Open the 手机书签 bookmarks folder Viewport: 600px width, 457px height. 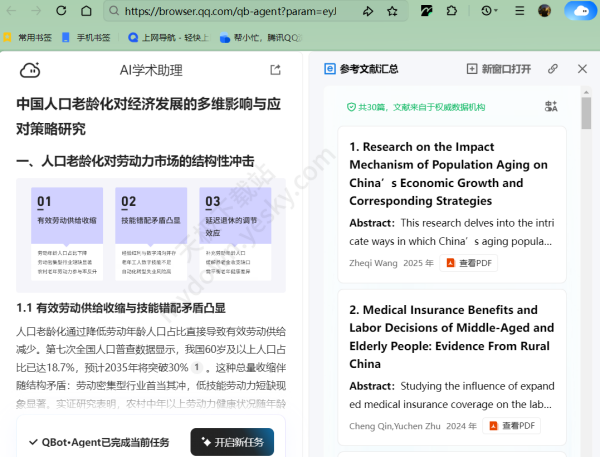pyautogui.click(x=87, y=37)
